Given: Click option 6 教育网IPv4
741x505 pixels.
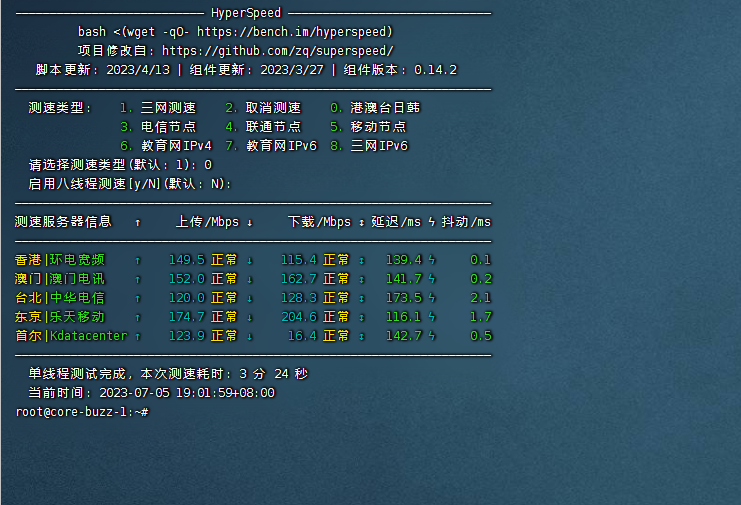Looking at the screenshot, I should [x=166, y=146].
